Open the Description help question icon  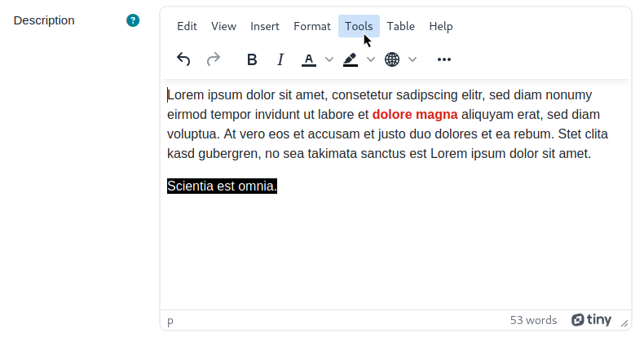pyautogui.click(x=133, y=20)
